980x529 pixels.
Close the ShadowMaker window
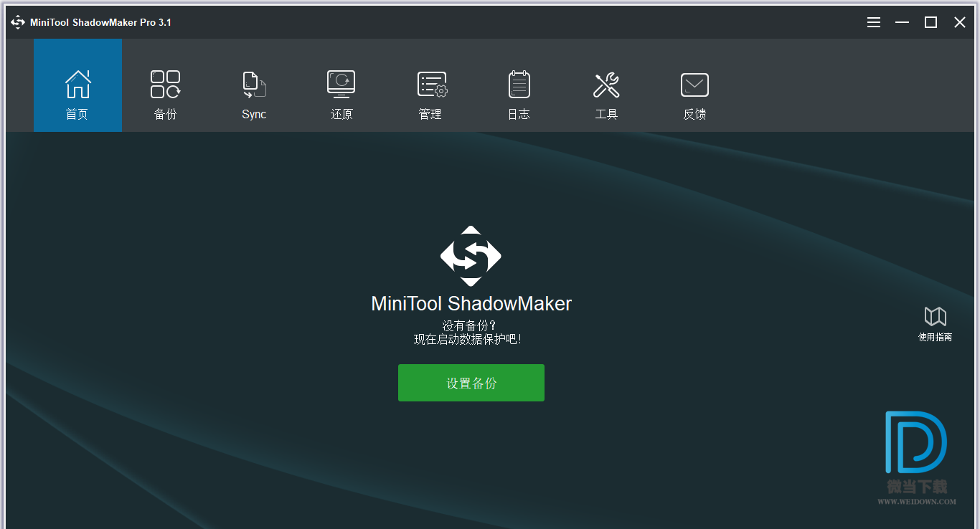(960, 22)
